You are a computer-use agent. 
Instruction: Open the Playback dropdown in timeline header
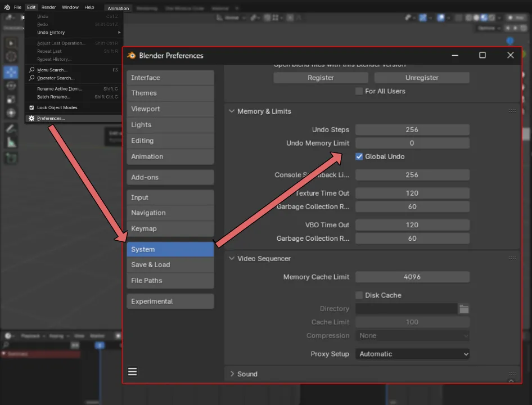[x=32, y=336]
